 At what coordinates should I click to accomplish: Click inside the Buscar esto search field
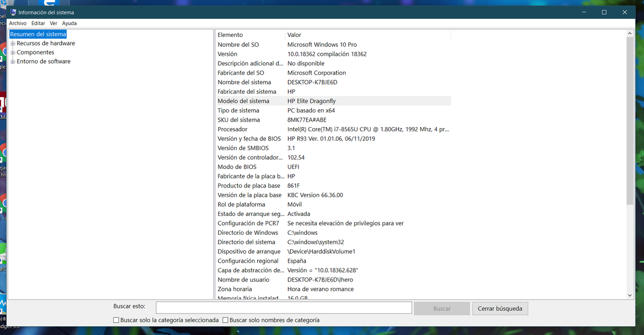(x=283, y=307)
